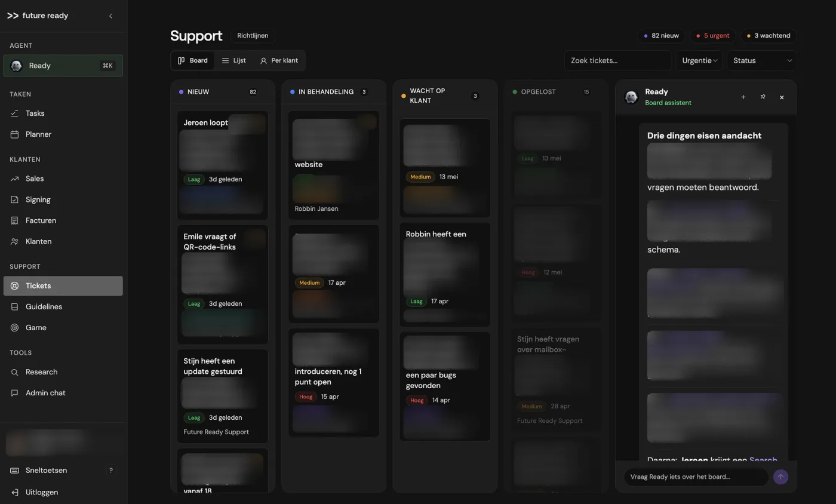This screenshot has width=836, height=504.
Task: Filter by the 3 wachtend badge
Action: pos(769,36)
